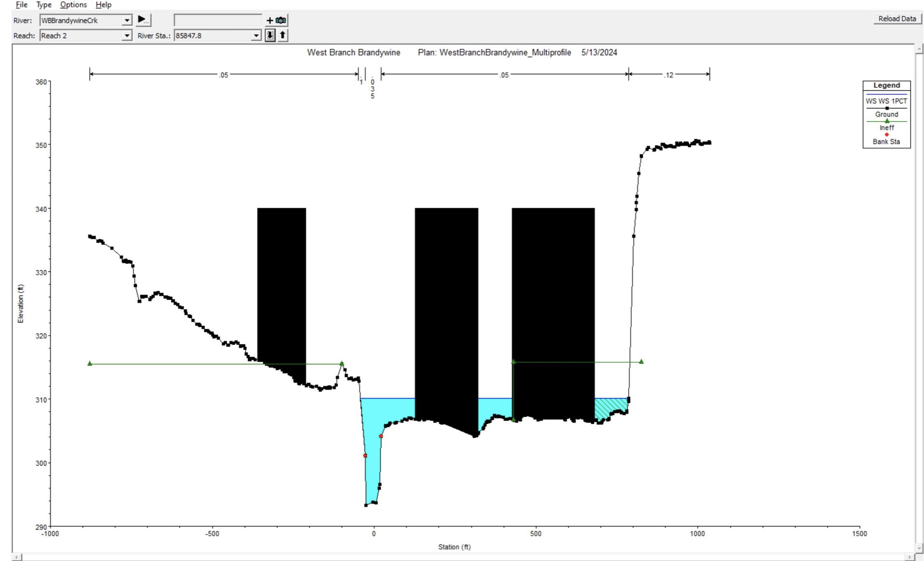Viewport: 924px width, 561px height.
Task: Open the Type menu
Action: [x=44, y=5]
